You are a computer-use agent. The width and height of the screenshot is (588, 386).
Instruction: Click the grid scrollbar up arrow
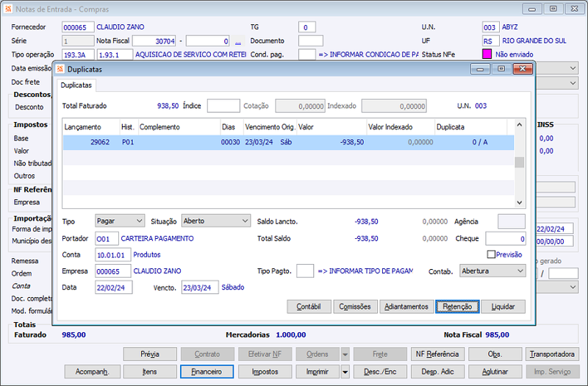click(520, 124)
